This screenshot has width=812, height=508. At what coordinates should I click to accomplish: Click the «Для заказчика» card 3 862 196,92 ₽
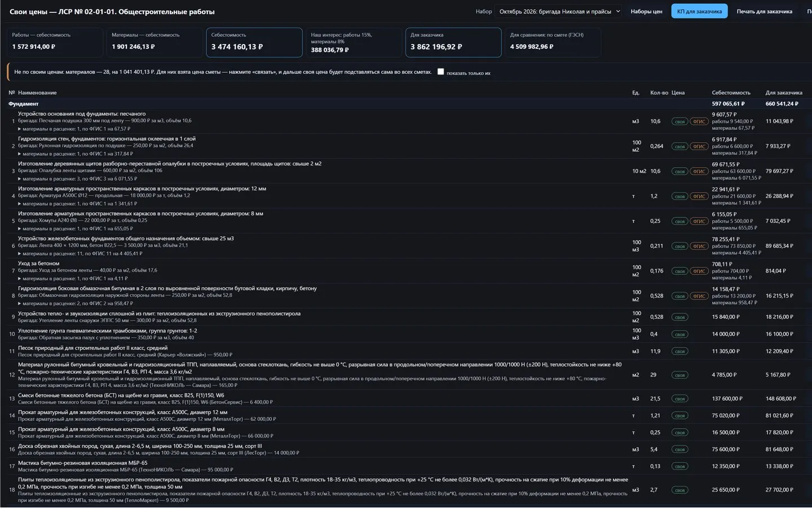tap(453, 42)
